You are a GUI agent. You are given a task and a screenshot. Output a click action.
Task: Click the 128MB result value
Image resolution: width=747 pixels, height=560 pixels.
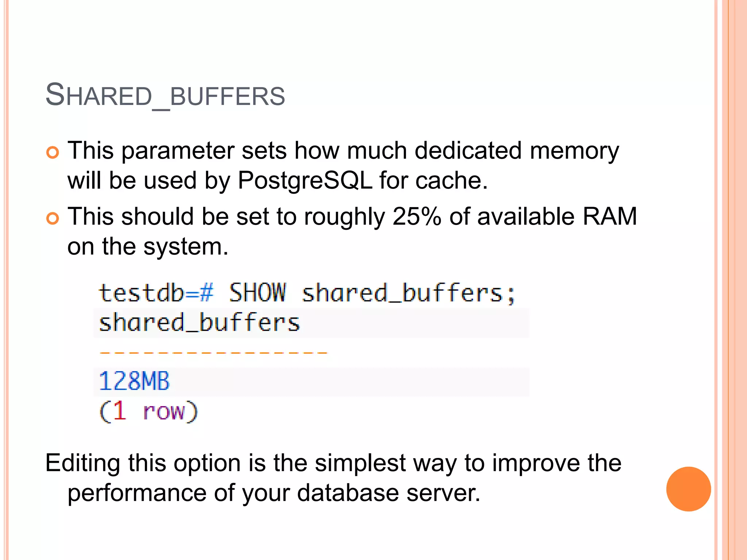134,381
